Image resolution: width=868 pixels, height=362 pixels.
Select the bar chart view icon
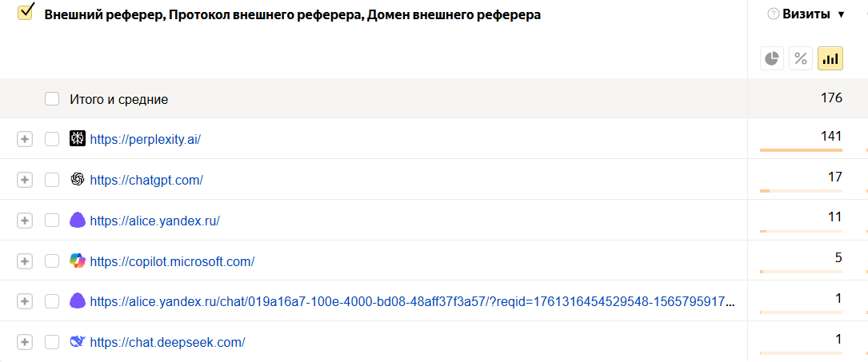click(x=830, y=58)
